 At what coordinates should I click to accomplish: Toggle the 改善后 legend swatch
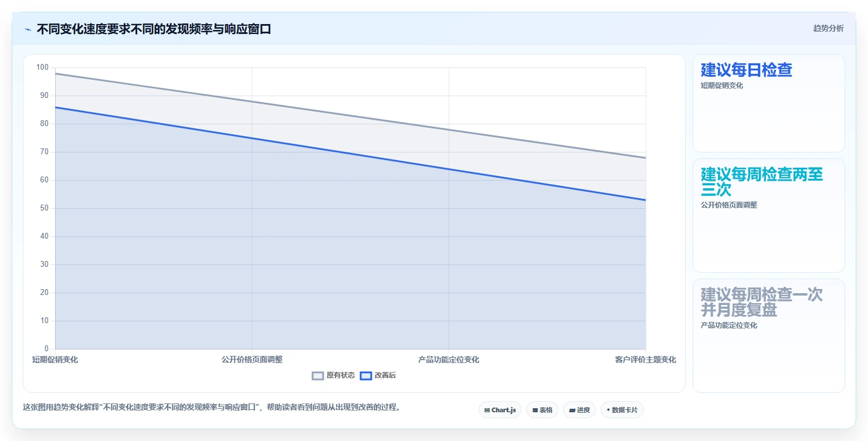(366, 376)
